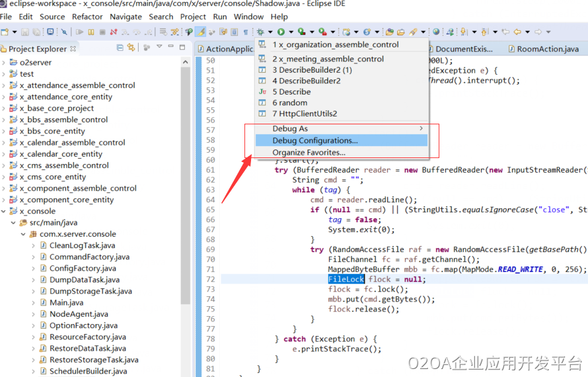This screenshot has width=588, height=377.
Task: Open the Run button dropdown arrow
Action: 289,32
